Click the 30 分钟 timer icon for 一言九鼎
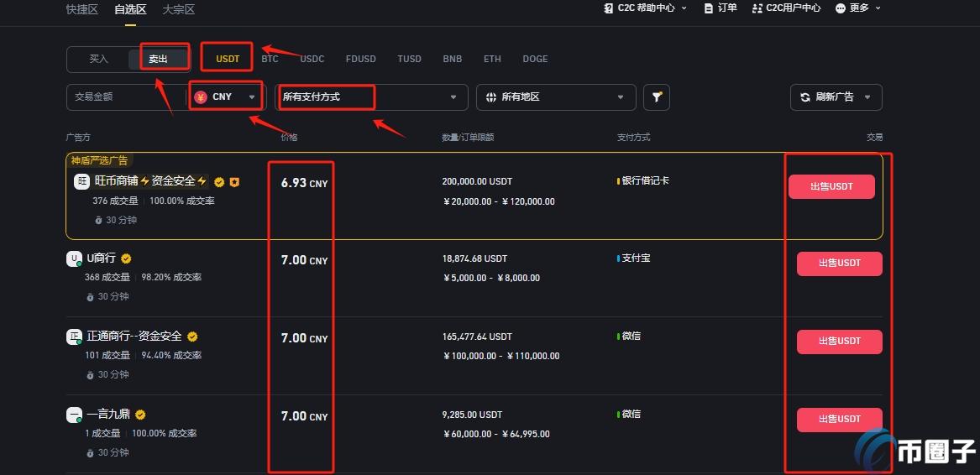980x475 pixels. coord(90,452)
